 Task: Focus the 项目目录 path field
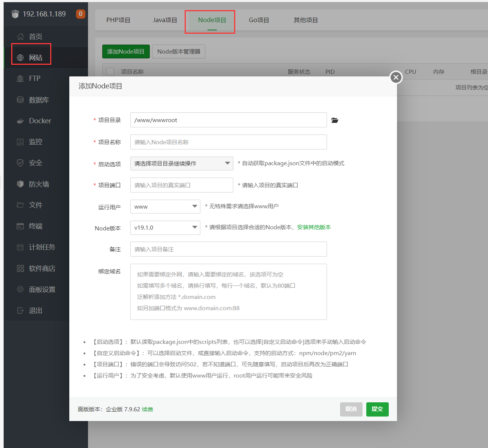(x=228, y=120)
